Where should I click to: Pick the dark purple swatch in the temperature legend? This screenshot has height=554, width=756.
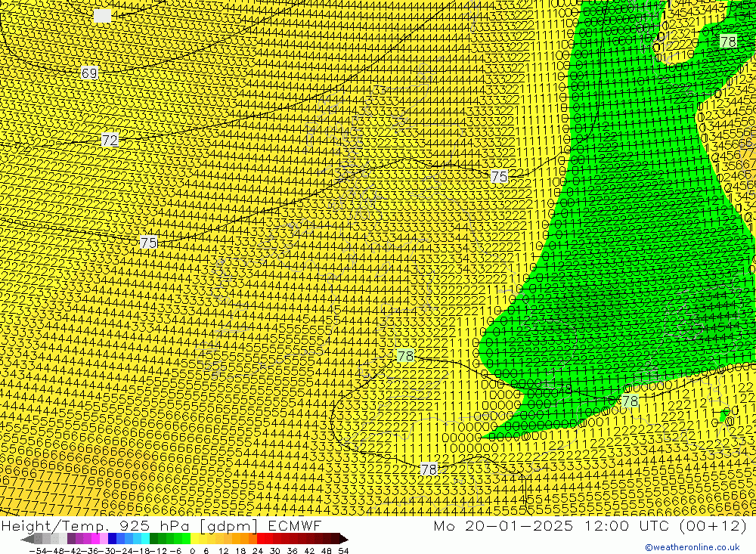pyautogui.click(x=71, y=539)
